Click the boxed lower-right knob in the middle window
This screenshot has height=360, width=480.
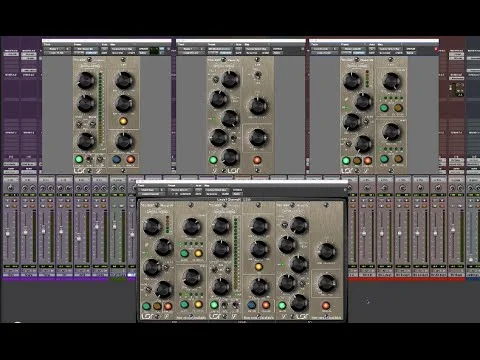coord(258,137)
